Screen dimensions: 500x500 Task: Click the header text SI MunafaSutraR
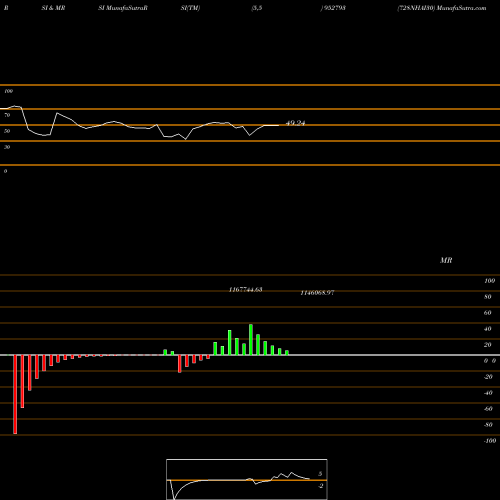(123, 8)
